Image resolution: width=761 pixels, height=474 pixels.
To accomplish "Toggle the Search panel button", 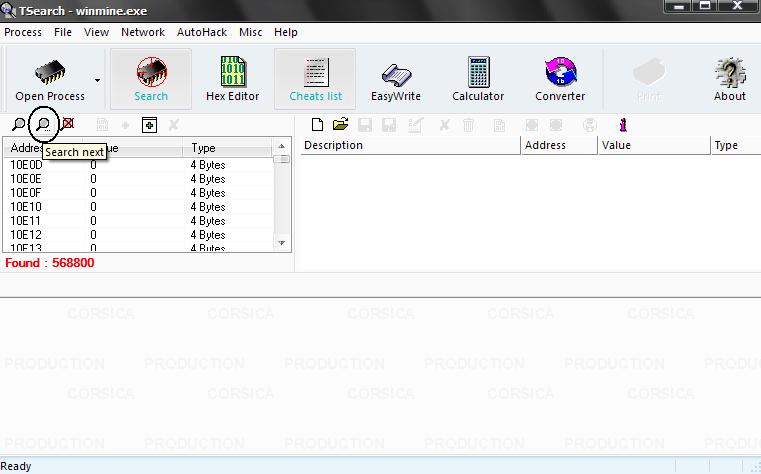I will pos(151,80).
